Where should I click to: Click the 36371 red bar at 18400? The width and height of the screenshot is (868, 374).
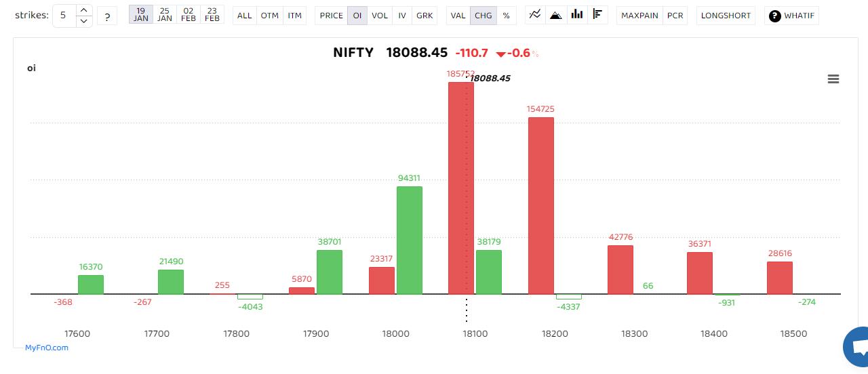[700, 273]
